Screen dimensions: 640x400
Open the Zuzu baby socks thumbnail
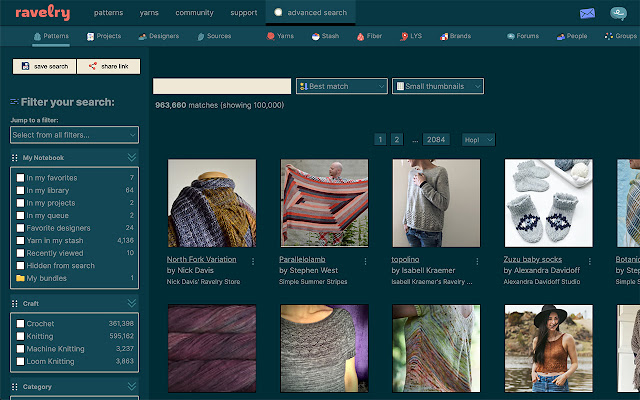[x=548, y=203]
